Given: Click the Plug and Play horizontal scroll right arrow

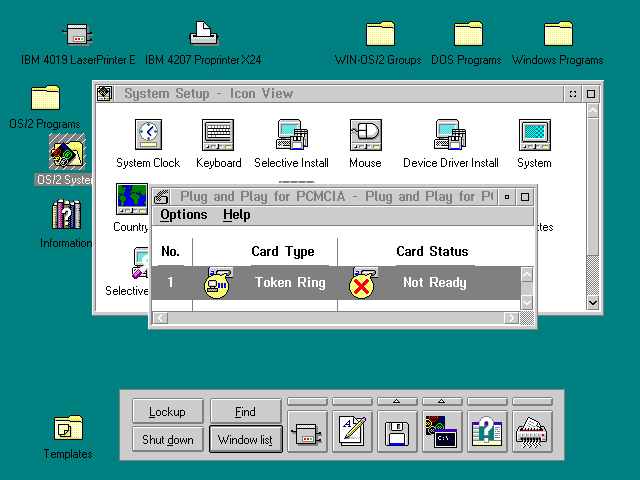Looking at the screenshot, I should coord(511,318).
